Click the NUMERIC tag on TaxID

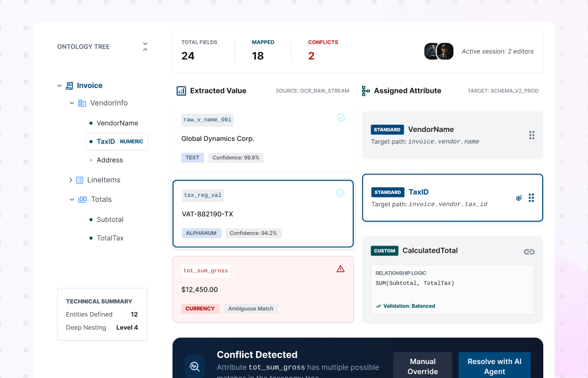[131, 142]
